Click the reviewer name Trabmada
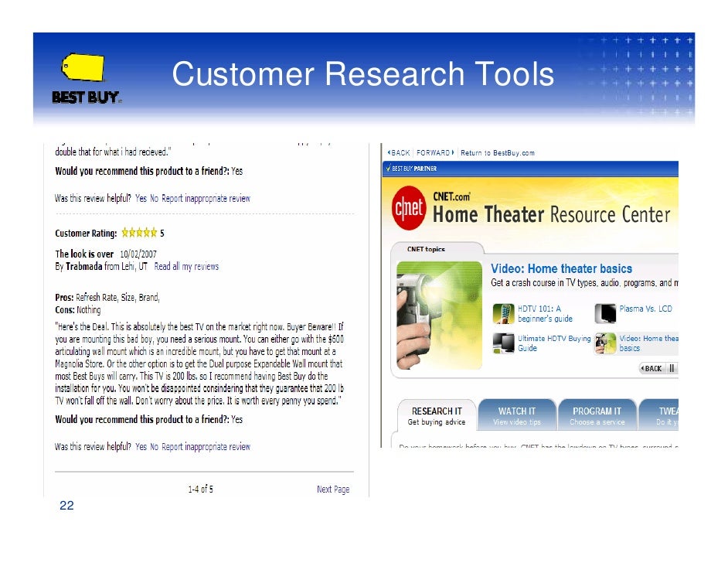 click(84, 266)
